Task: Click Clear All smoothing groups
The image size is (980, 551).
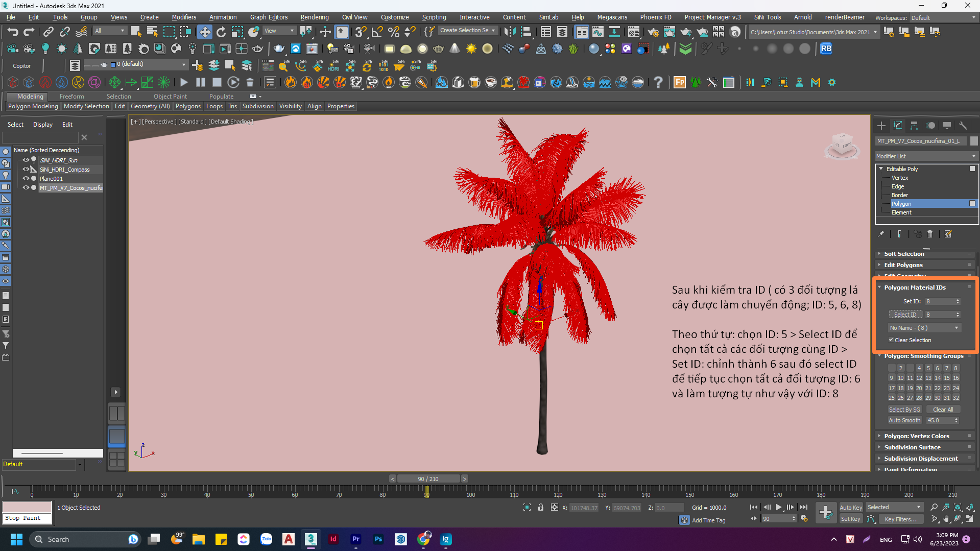Action: coord(943,410)
